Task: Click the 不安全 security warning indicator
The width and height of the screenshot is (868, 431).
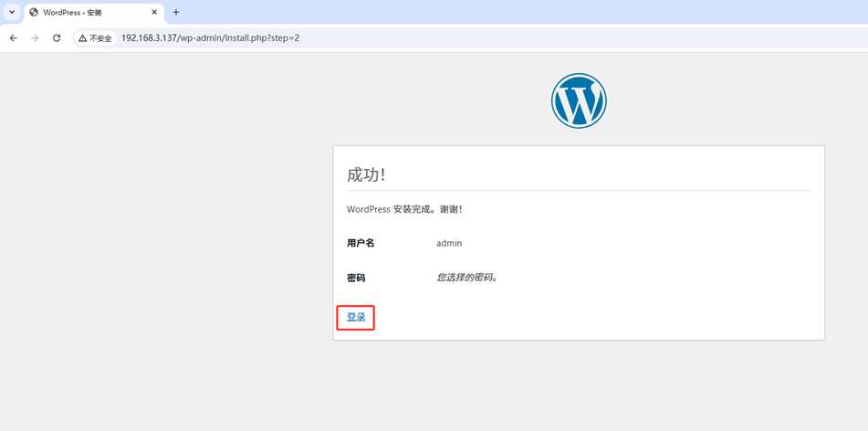Action: coord(95,38)
